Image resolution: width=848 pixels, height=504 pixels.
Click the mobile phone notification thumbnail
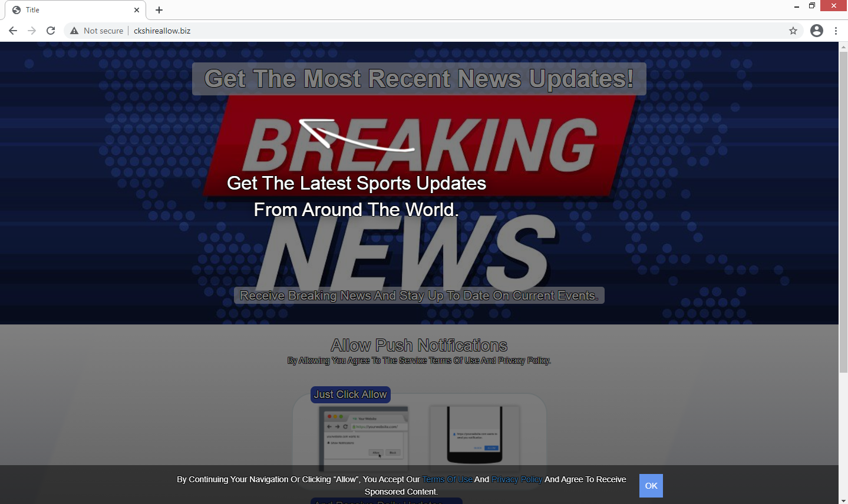tap(474, 436)
